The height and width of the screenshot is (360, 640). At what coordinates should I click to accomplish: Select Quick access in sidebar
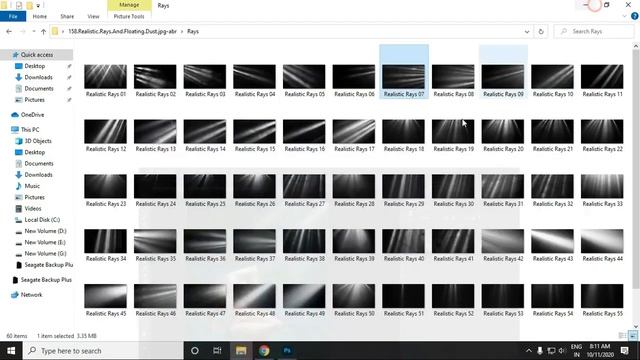point(37,55)
